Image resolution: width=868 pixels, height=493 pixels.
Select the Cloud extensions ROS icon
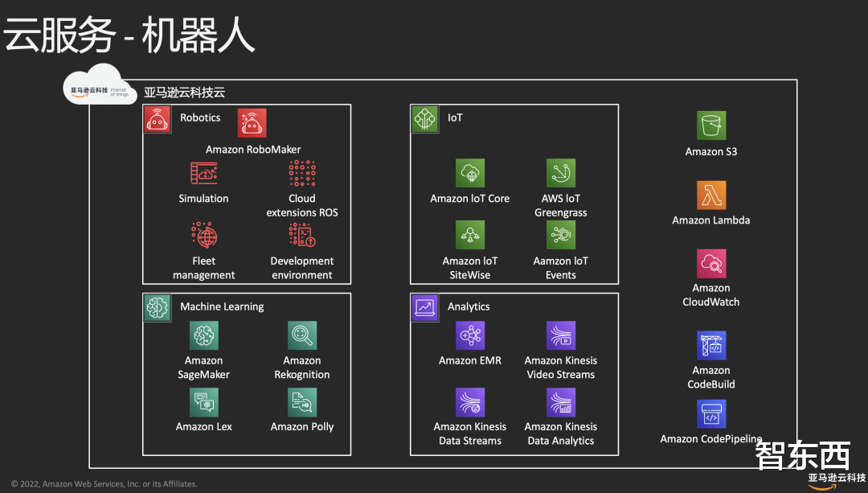(302, 173)
